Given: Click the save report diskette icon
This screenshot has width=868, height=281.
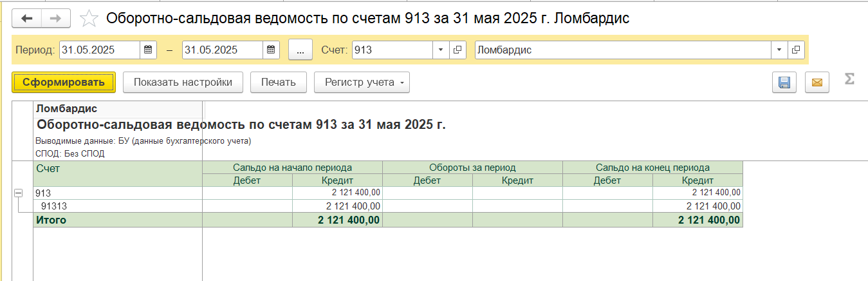Looking at the screenshot, I should pos(784,82).
